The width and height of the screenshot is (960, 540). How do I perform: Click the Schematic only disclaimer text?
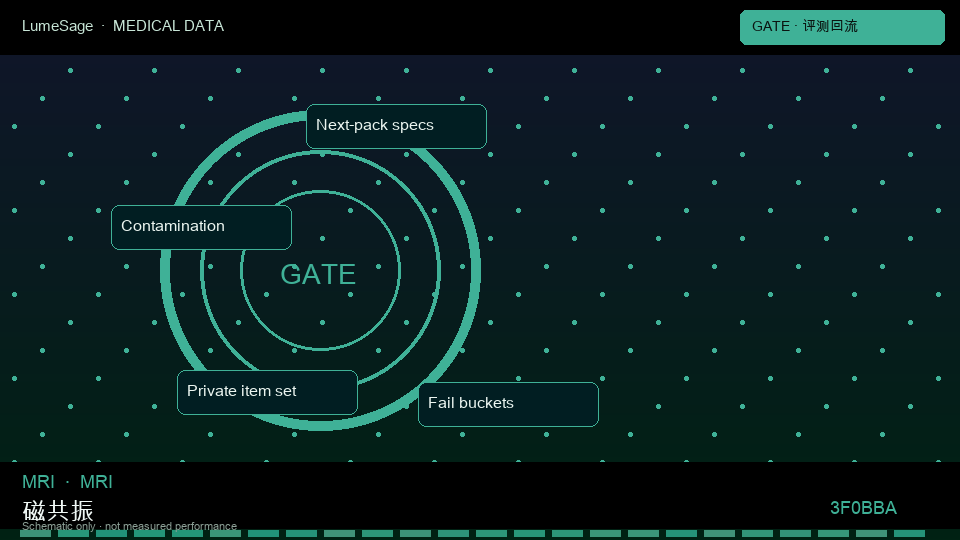point(59,526)
